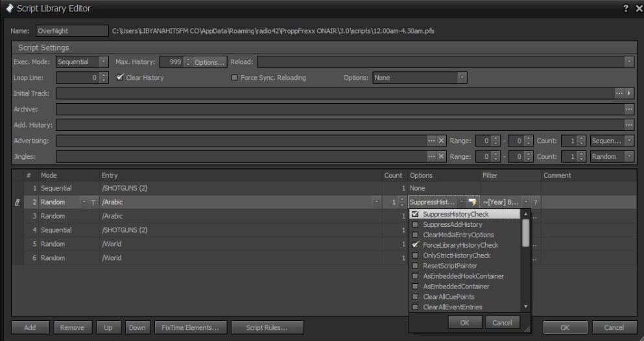Open FixTime Elements... dialog

tap(191, 327)
